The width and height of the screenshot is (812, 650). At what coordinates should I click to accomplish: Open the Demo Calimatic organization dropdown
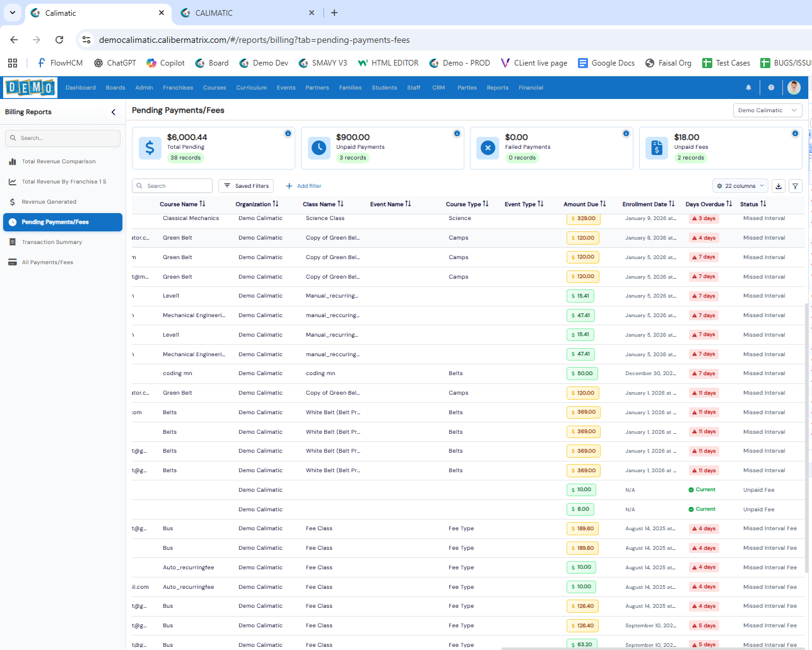pos(767,110)
